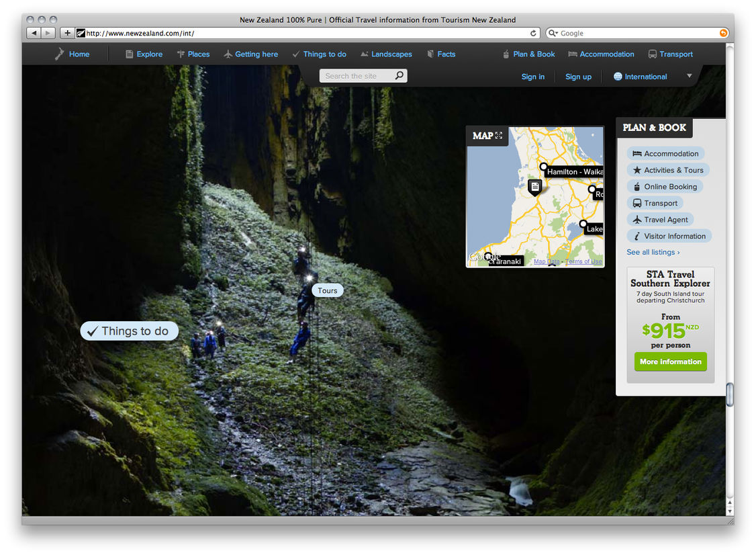Open See all listings link
Viewport: 756px width, 555px height.
pyautogui.click(x=653, y=252)
